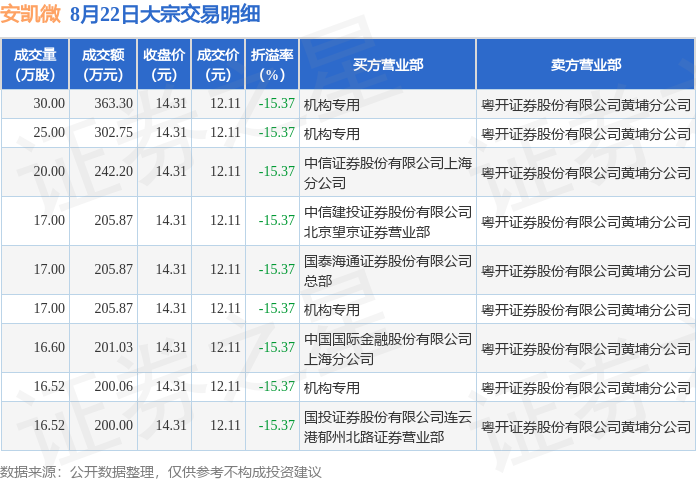The width and height of the screenshot is (696, 481).
Task: Select trade price 12.11 in 200.00 row
Action: tap(225, 425)
